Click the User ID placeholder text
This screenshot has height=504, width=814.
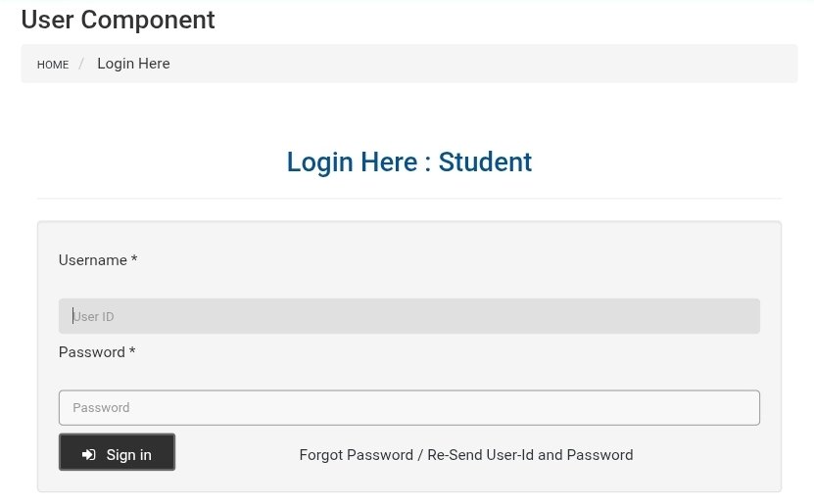coord(95,317)
